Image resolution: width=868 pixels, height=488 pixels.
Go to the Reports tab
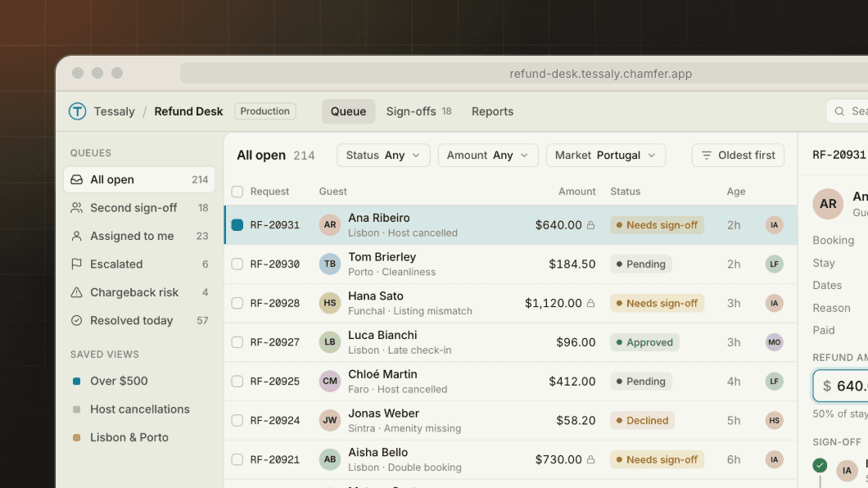point(493,111)
